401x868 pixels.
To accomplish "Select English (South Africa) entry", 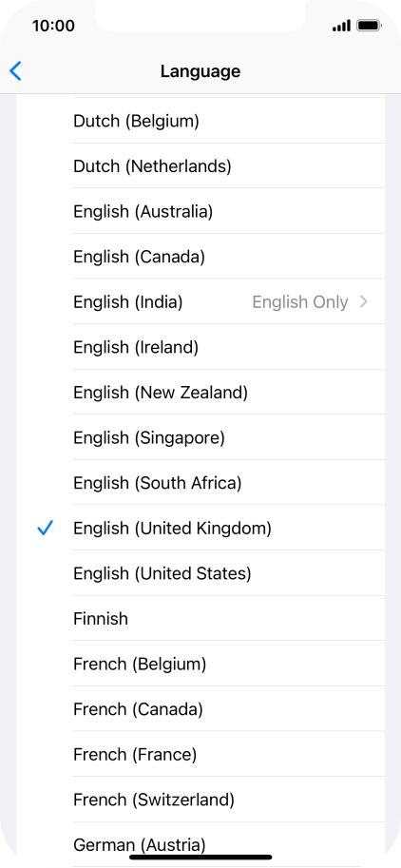I will coord(200,483).
